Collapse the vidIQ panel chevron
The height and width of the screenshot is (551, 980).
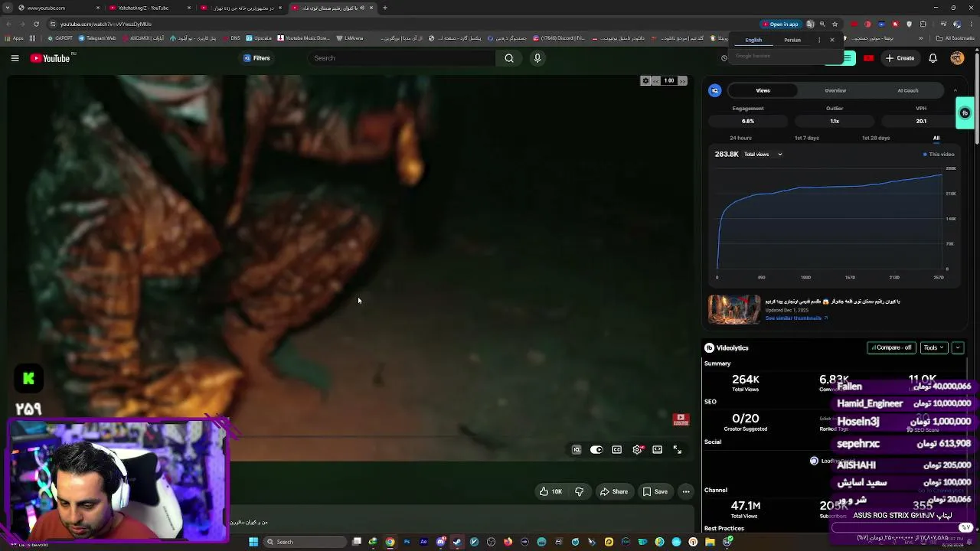pos(955,90)
